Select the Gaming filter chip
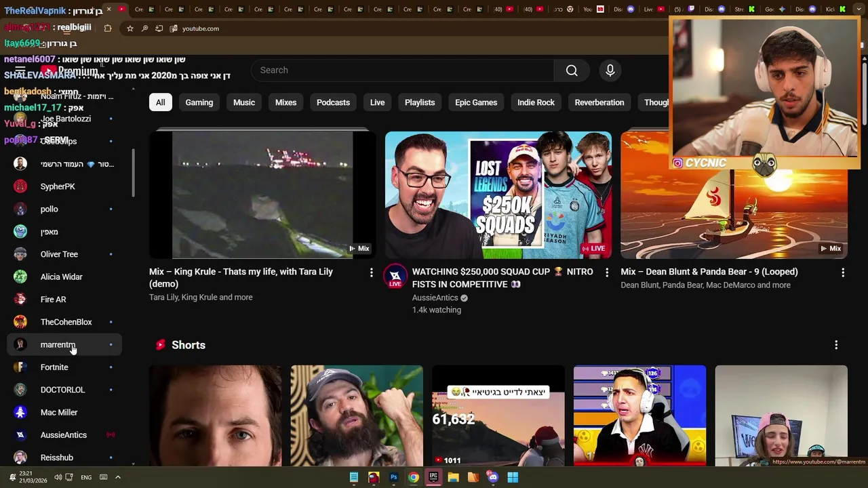868x488 pixels. (x=199, y=102)
